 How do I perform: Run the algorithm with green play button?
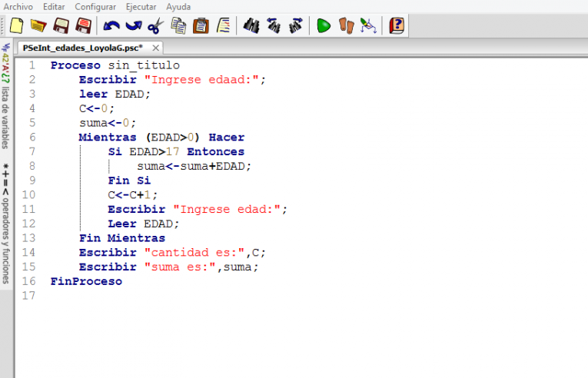pyautogui.click(x=324, y=26)
